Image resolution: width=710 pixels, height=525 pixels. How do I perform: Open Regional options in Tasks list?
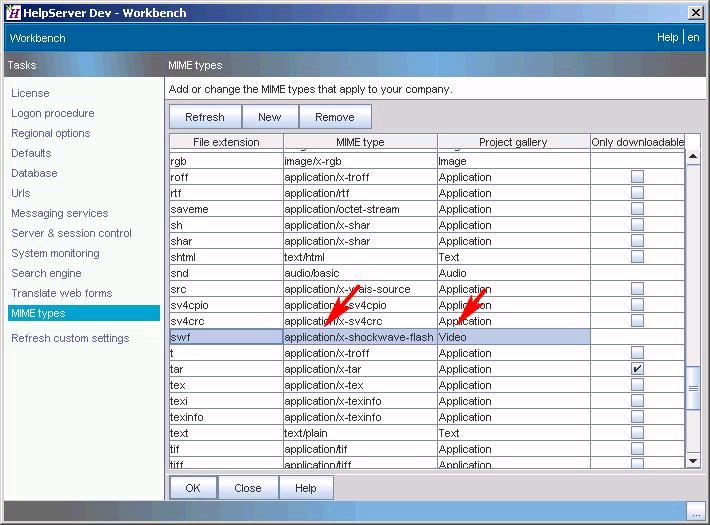pos(50,133)
